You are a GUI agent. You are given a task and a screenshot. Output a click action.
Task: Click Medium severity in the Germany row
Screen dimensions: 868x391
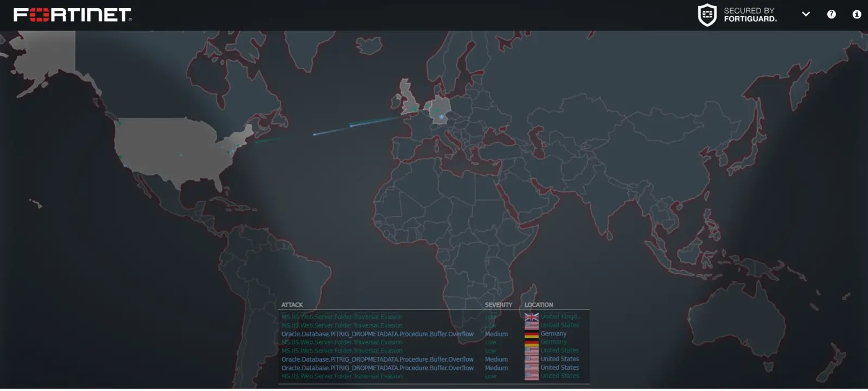pos(496,334)
